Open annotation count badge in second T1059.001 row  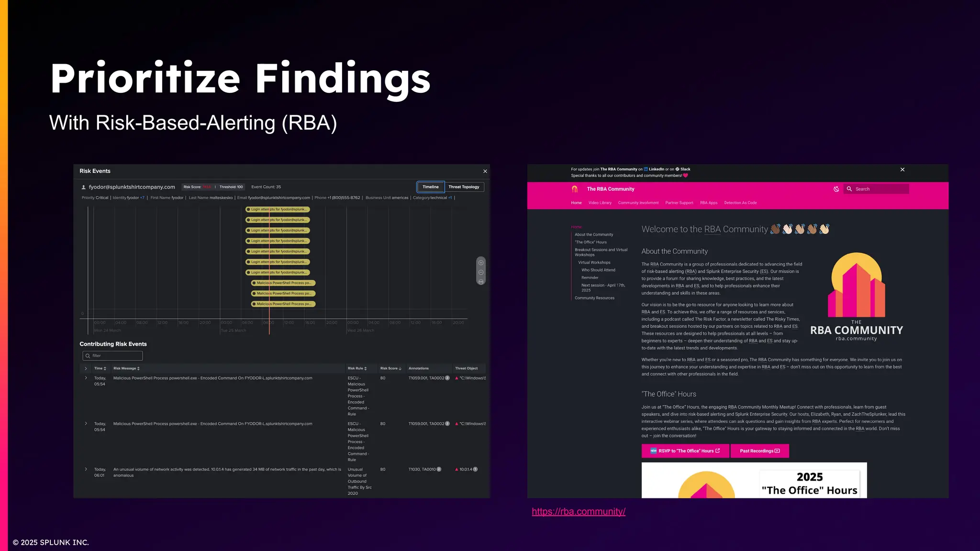[447, 423]
